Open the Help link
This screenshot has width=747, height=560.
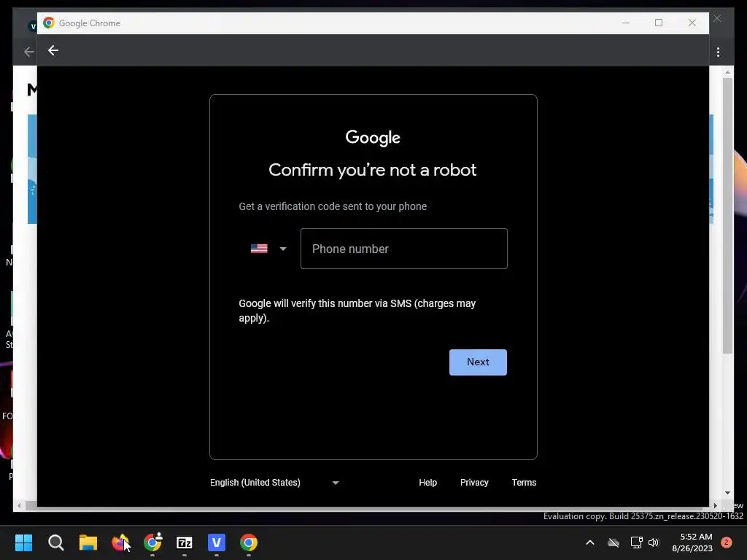pyautogui.click(x=427, y=483)
